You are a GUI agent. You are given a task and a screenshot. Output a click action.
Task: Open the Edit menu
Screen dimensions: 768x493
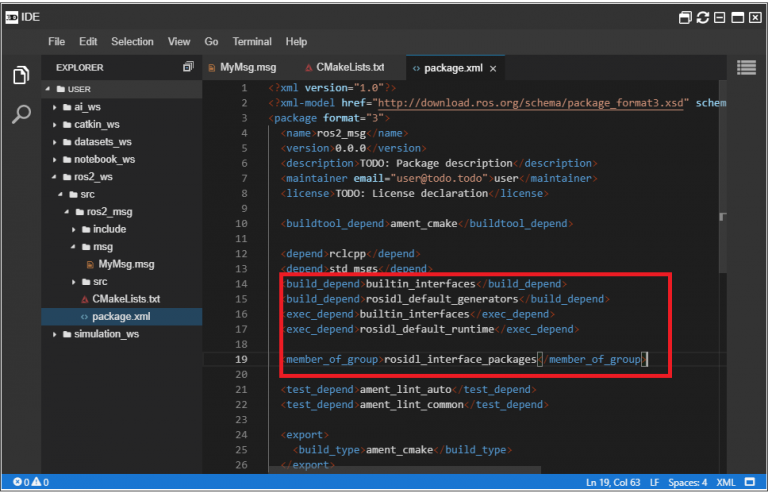pyautogui.click(x=88, y=42)
